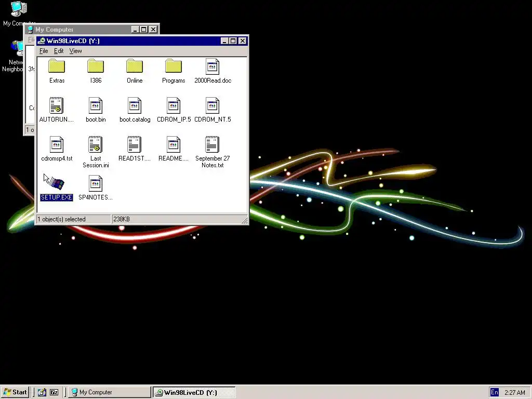This screenshot has width=532, height=399.
Task: Select the READ1ST text file icon
Action: 135,144
